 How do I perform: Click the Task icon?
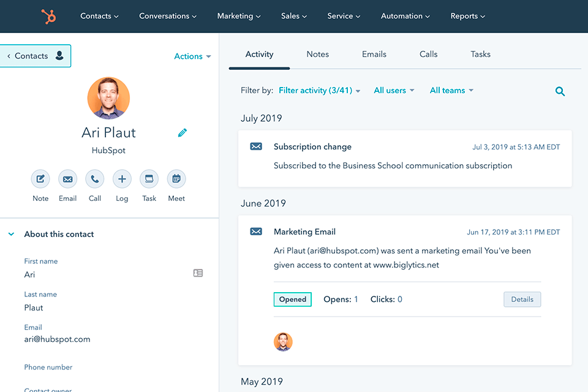pos(149,179)
